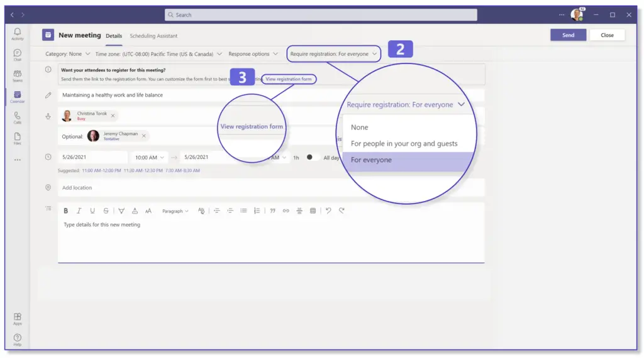
Task: Insert a bulleted list
Action: tap(243, 211)
